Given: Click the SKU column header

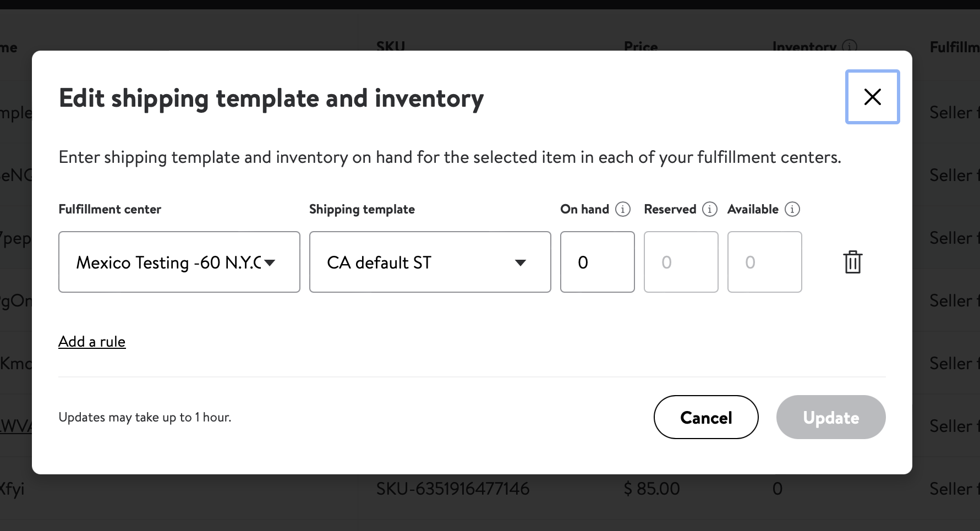Looking at the screenshot, I should pyautogui.click(x=391, y=46).
